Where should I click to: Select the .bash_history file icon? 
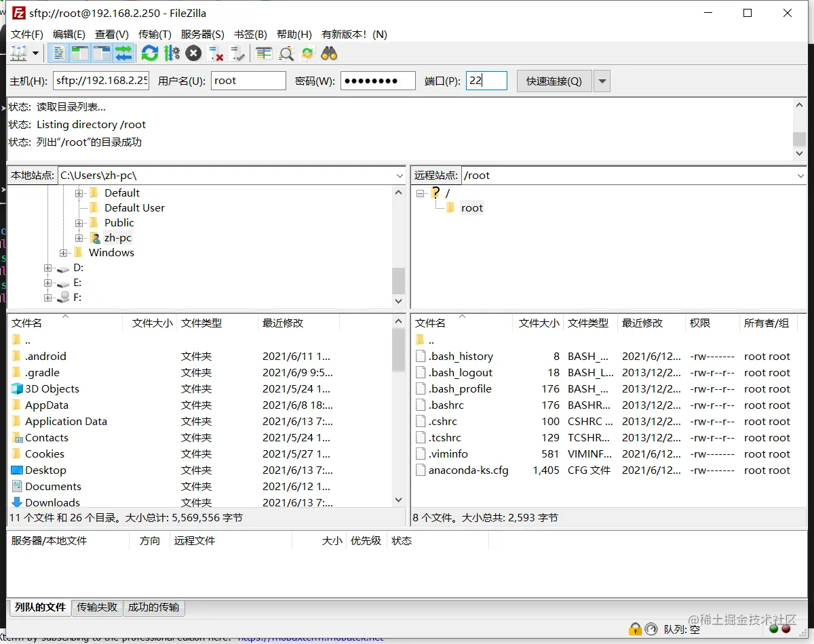[x=421, y=357]
